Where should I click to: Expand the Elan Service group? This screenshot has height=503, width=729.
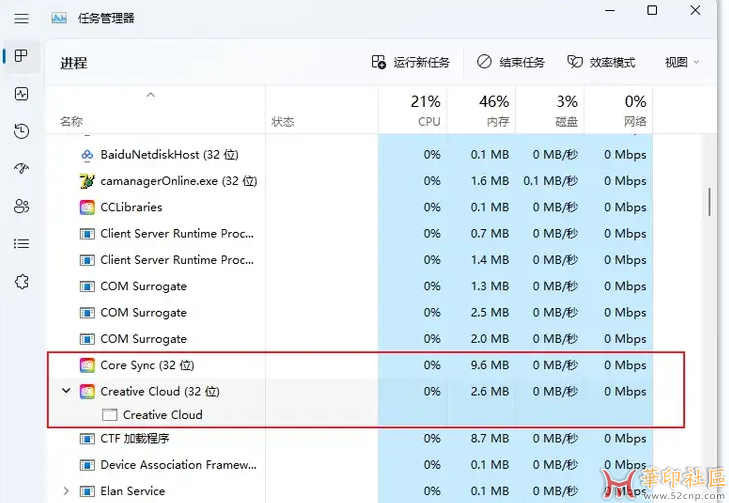[x=66, y=491]
